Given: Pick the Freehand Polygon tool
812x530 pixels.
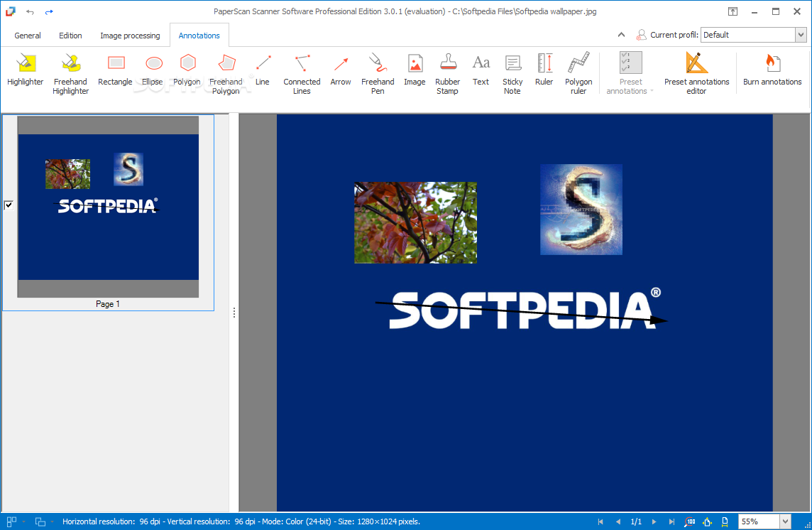Looking at the screenshot, I should (226, 74).
